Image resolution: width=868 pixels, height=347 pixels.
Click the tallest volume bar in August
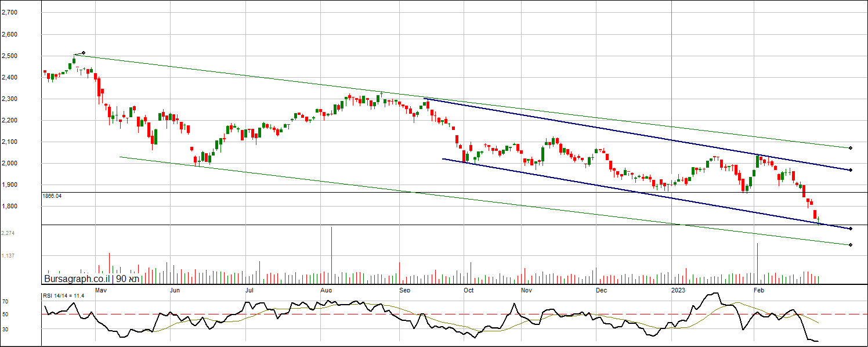pos(331,255)
